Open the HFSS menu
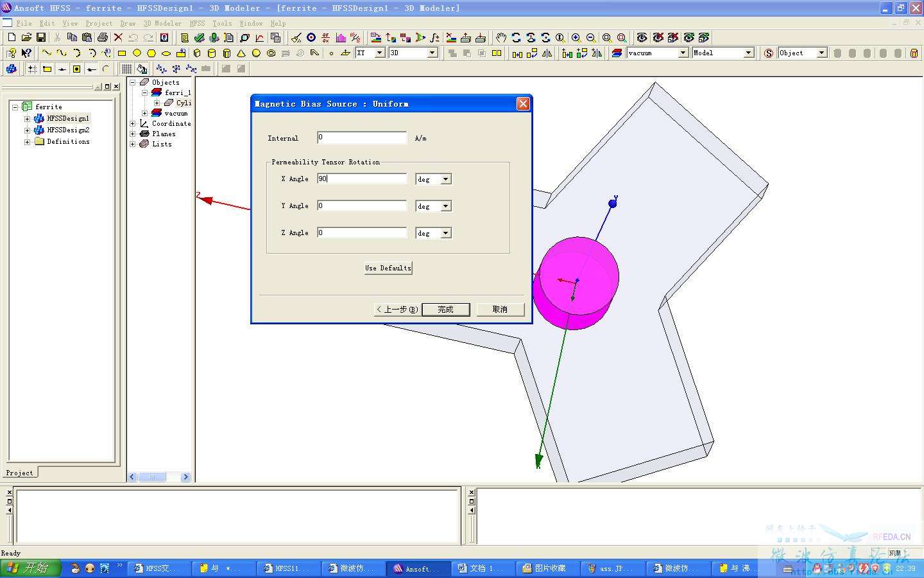Image resolution: width=924 pixels, height=578 pixels. pyautogui.click(x=197, y=23)
